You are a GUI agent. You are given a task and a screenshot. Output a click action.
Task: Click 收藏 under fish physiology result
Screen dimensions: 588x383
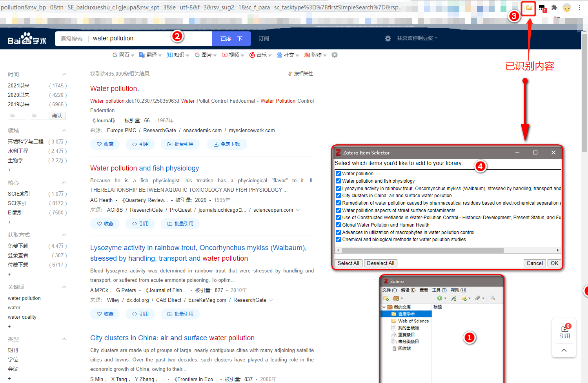tap(105, 224)
